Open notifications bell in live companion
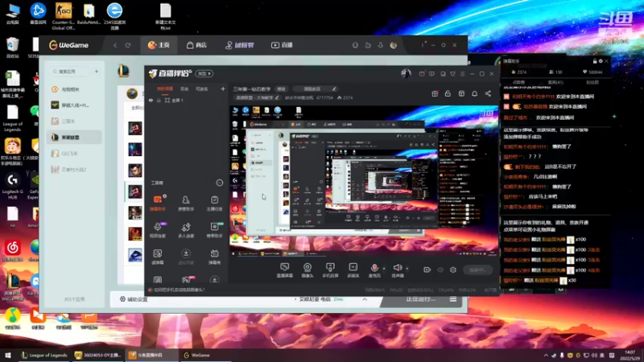Screen dimensions: 644x362 [x=474, y=93]
